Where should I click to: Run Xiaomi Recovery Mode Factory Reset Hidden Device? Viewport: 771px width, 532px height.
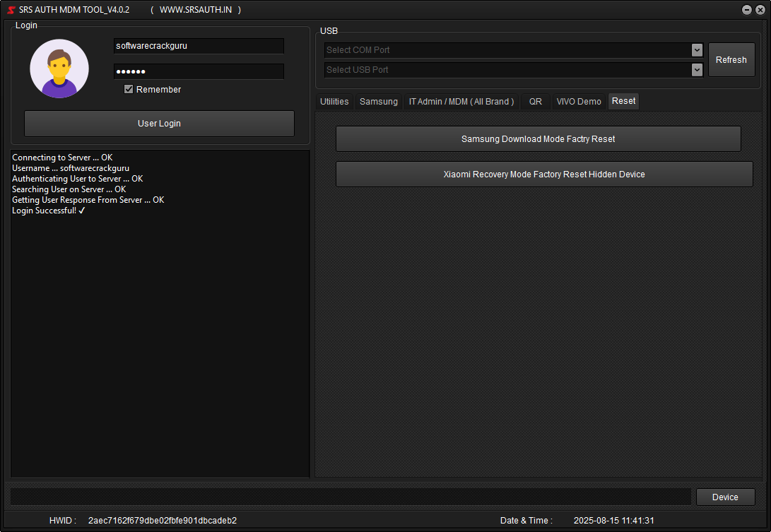coord(543,174)
